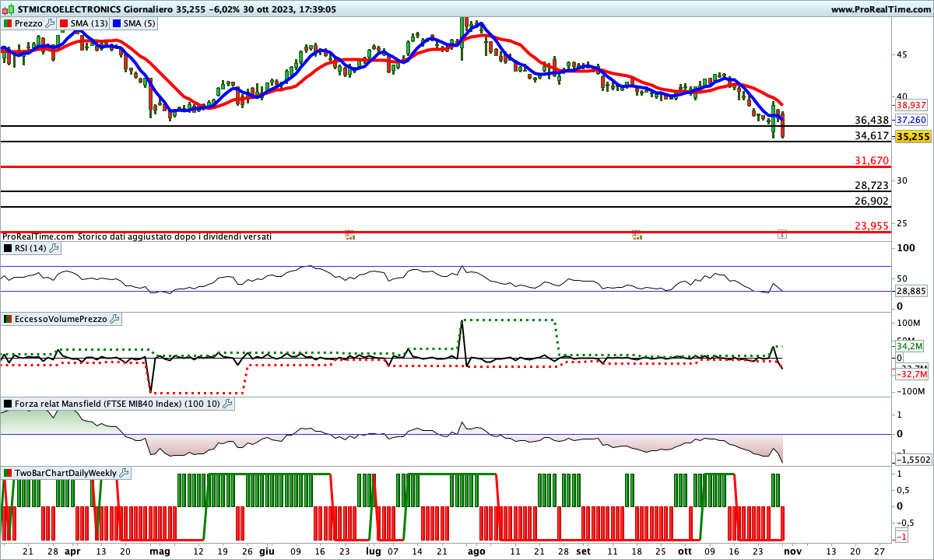Click the red volume value tag -32,7M
The height and width of the screenshot is (560, 934).
coord(911,374)
